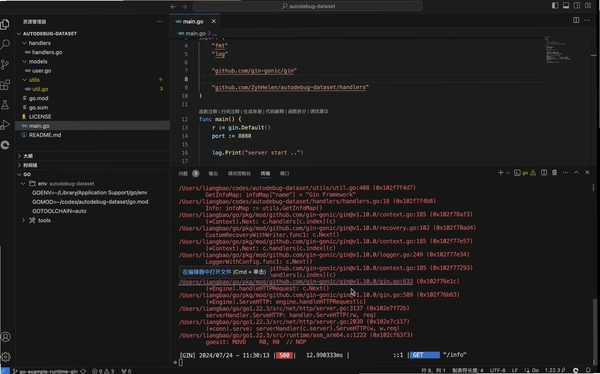Click the gin.go:633 path link in terminal
Viewport: 600px width, 374px height.
296,281
